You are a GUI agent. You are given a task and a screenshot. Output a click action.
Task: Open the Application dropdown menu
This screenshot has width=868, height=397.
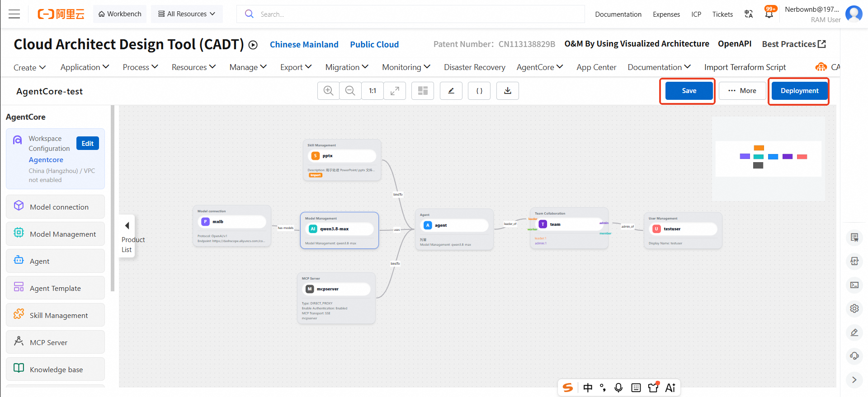tap(85, 67)
